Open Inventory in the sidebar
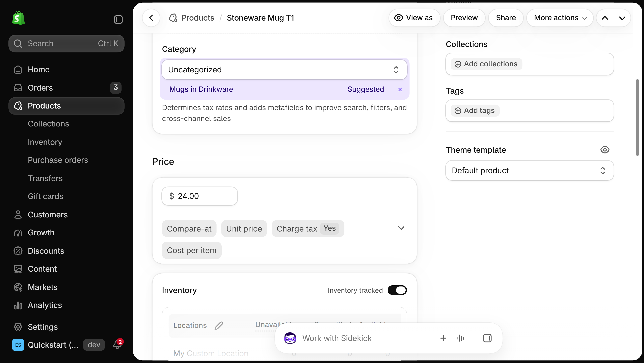This screenshot has width=644, height=363. coord(45,142)
